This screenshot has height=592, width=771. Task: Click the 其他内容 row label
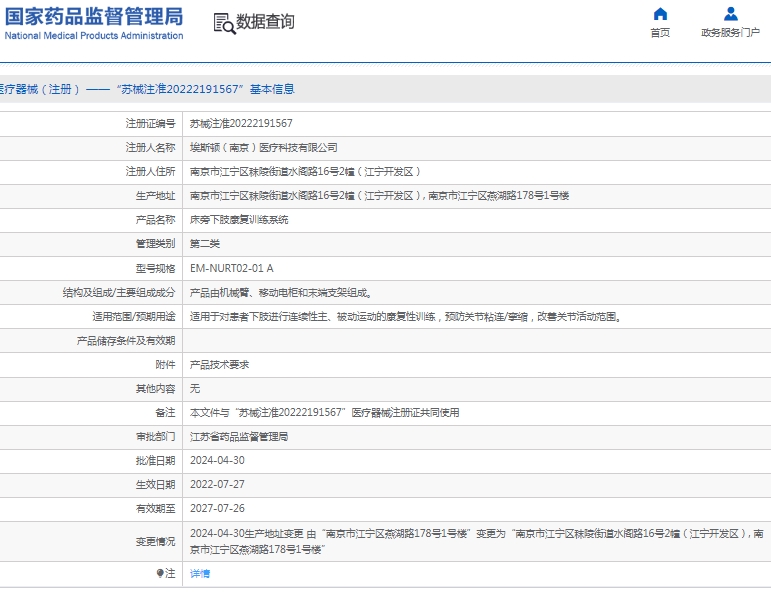155,388
